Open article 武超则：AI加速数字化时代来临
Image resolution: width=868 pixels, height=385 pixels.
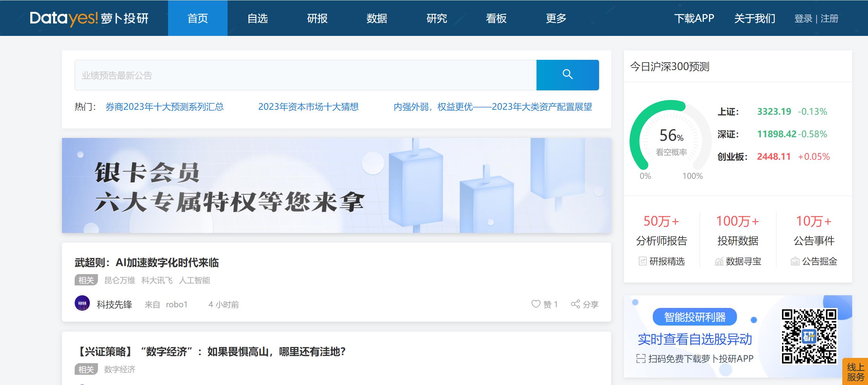(x=147, y=263)
